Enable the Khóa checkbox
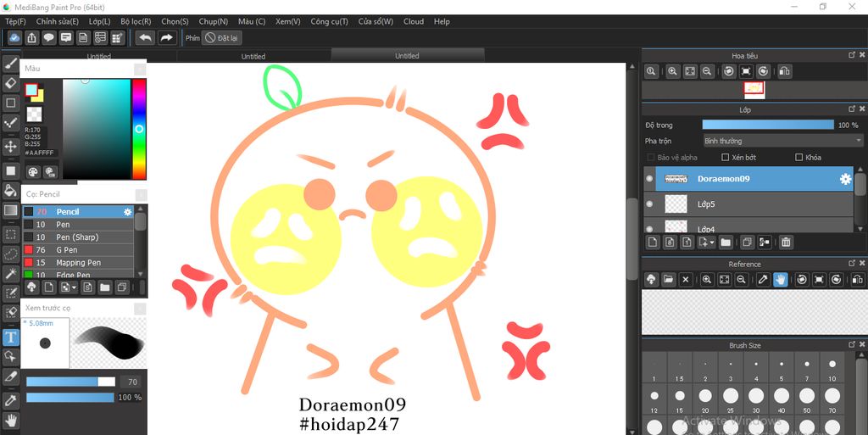Screen dimensions: 868x435 click(798, 158)
